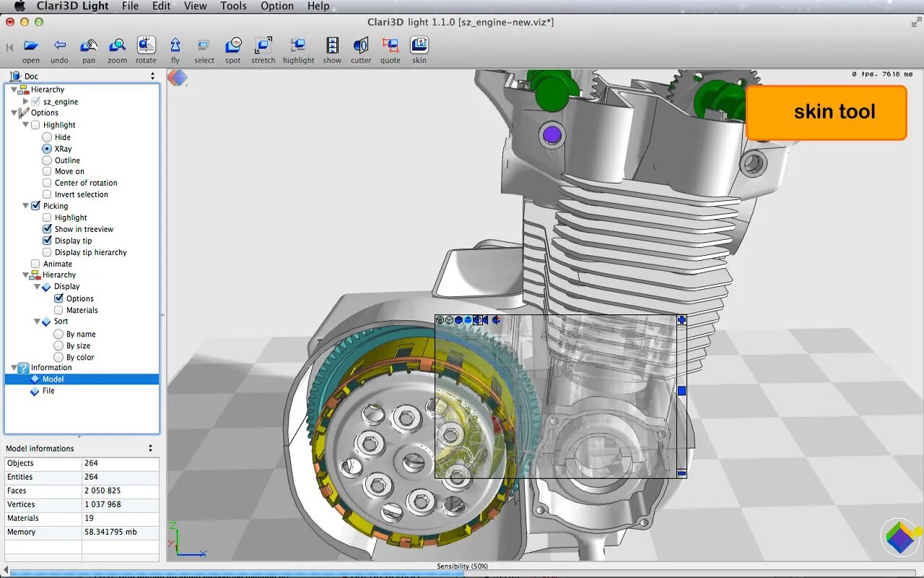Uncheck the Display tip checkbox
Viewport: 924px width, 578px height.
[x=47, y=241]
